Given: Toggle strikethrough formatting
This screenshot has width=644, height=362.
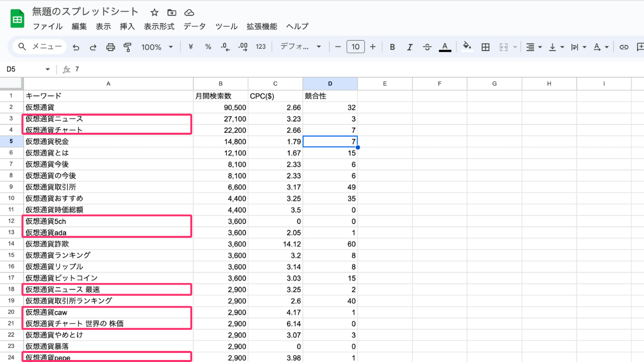Looking at the screenshot, I should pyautogui.click(x=427, y=47).
